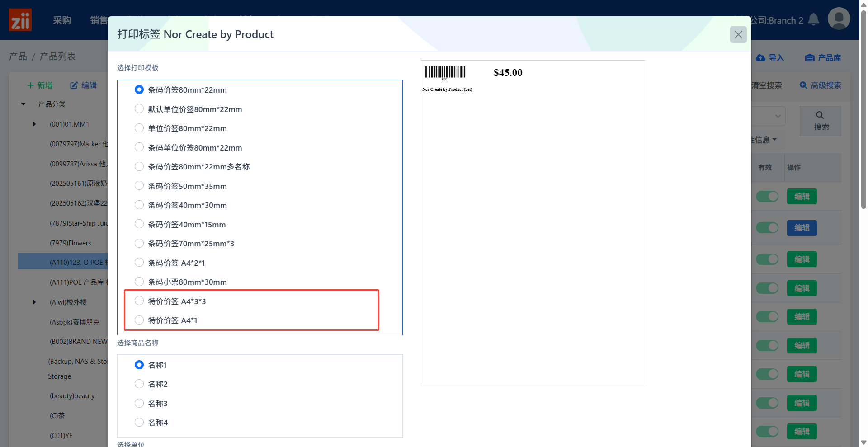This screenshot has width=868, height=447.
Task: Open the 信息 dropdown arrow
Action: tap(774, 140)
